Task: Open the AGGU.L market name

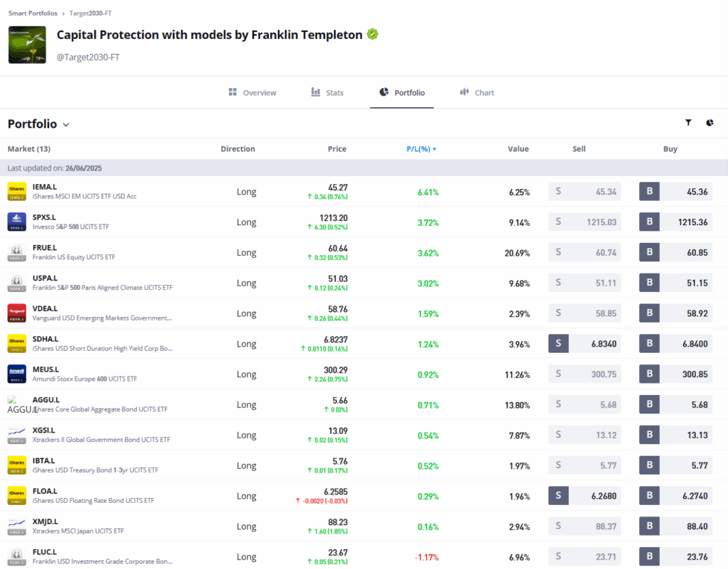Action: 46,400
